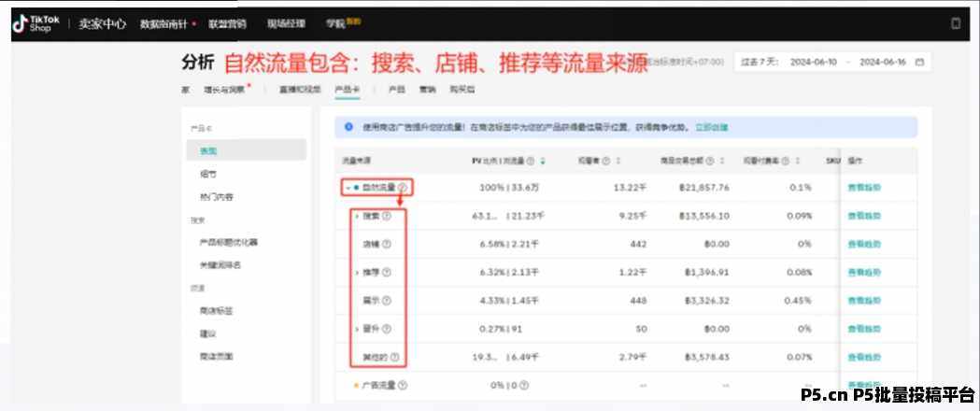The width and height of the screenshot is (980, 411).
Task: Select 关键词排名 in the left sidebar
Action: [x=220, y=265]
